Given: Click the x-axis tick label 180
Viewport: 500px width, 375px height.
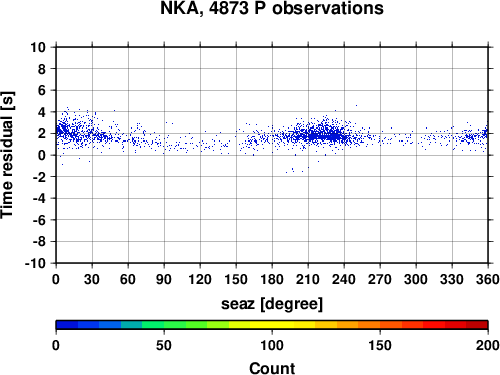Looking at the screenshot, I should [x=272, y=279].
